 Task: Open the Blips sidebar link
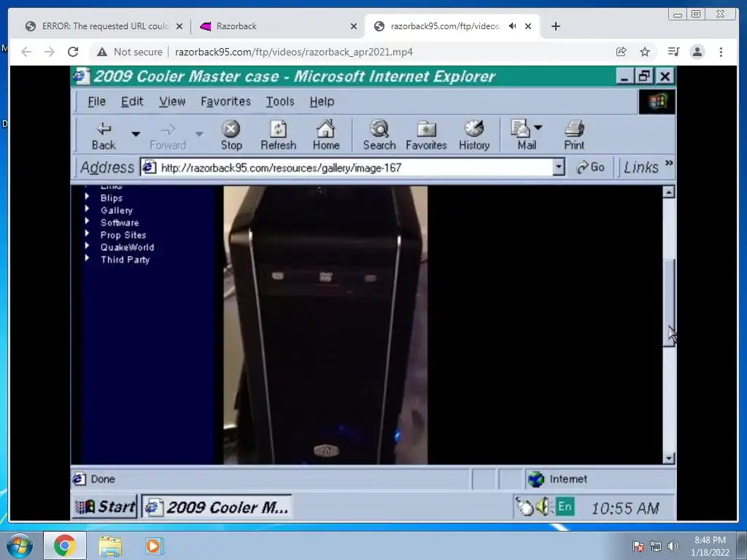pos(112,198)
